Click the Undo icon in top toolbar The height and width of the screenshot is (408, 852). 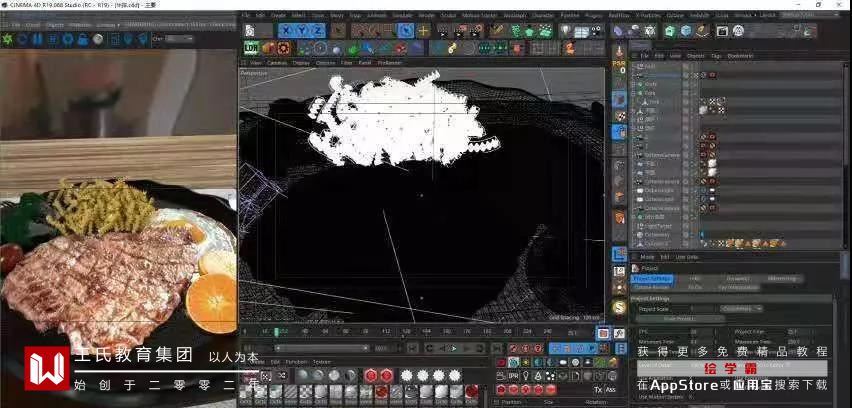[x=249, y=31]
